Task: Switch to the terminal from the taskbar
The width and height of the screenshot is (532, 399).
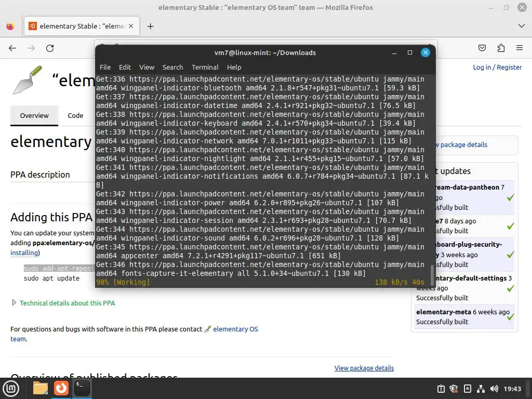Action: click(82, 388)
